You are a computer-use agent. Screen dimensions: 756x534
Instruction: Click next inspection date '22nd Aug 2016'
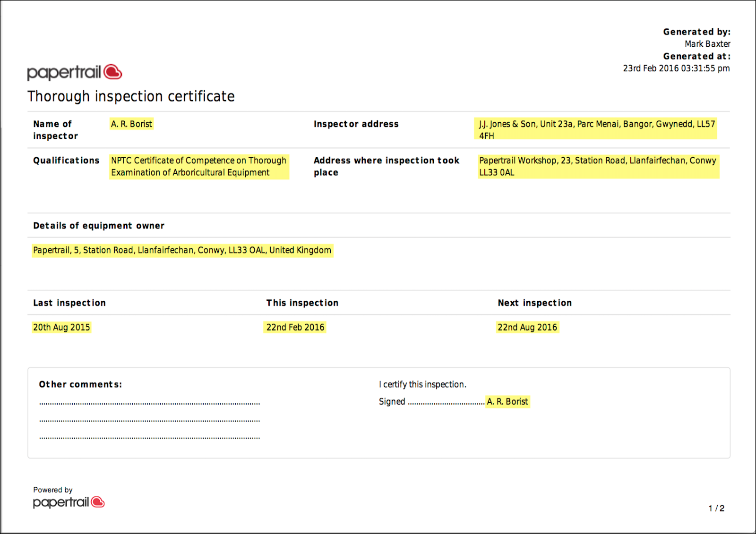pyautogui.click(x=527, y=327)
